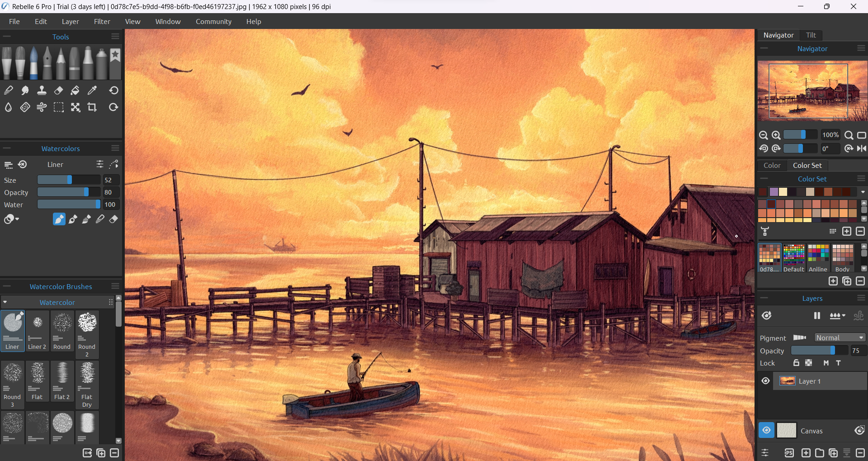Screen dimensions: 868x461
Task: Open Layers panel hamburger menu
Action: (861, 298)
